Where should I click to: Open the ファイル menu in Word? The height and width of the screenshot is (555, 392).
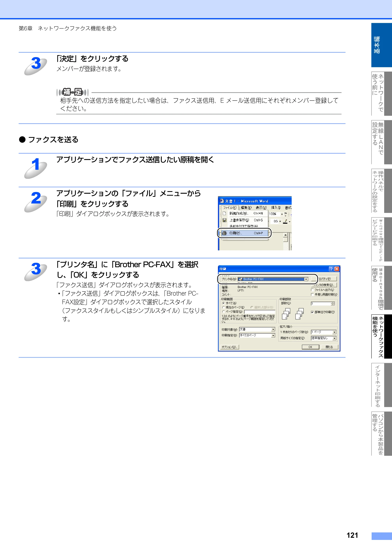tap(230, 208)
